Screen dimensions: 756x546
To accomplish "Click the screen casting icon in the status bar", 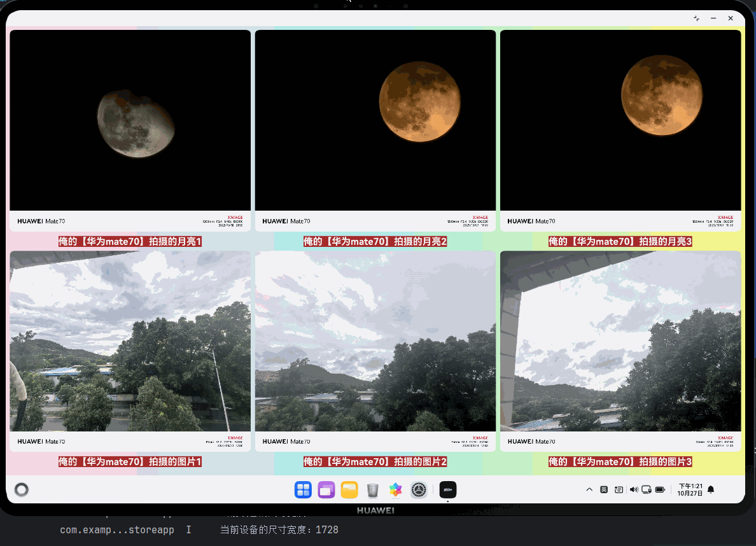I will pyautogui.click(x=646, y=490).
